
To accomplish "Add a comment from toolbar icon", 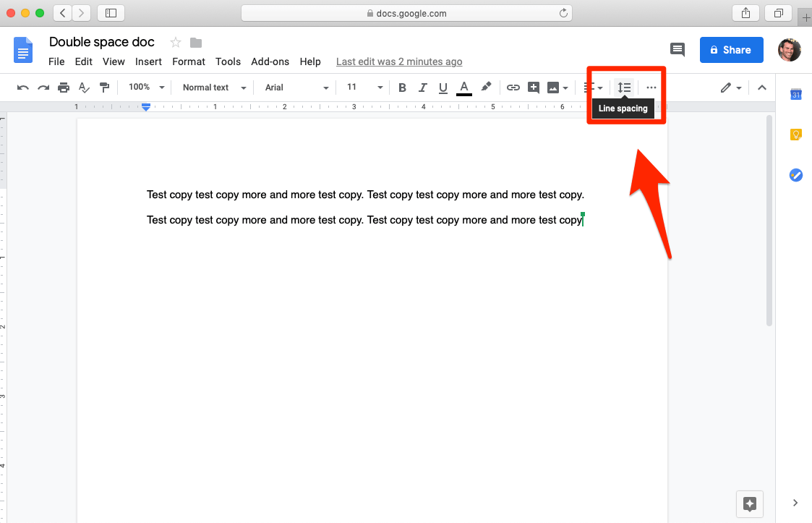I will [534, 87].
